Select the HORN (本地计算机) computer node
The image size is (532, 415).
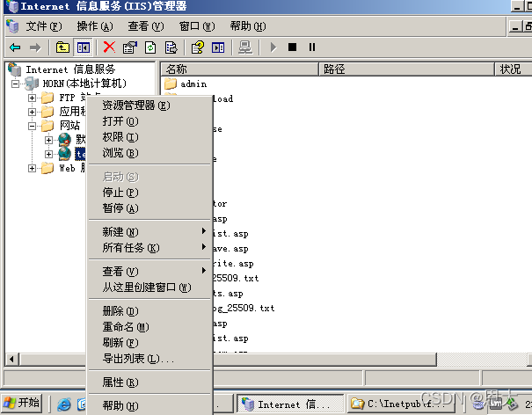point(84,84)
